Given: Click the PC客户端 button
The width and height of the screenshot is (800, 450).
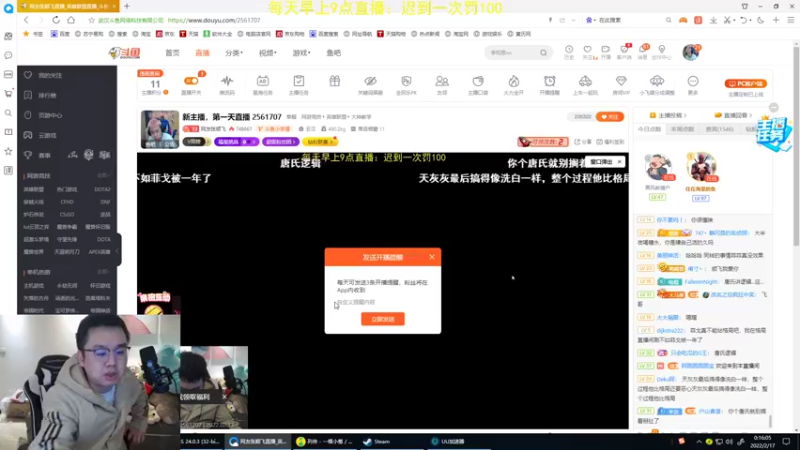Looking at the screenshot, I should click(745, 84).
